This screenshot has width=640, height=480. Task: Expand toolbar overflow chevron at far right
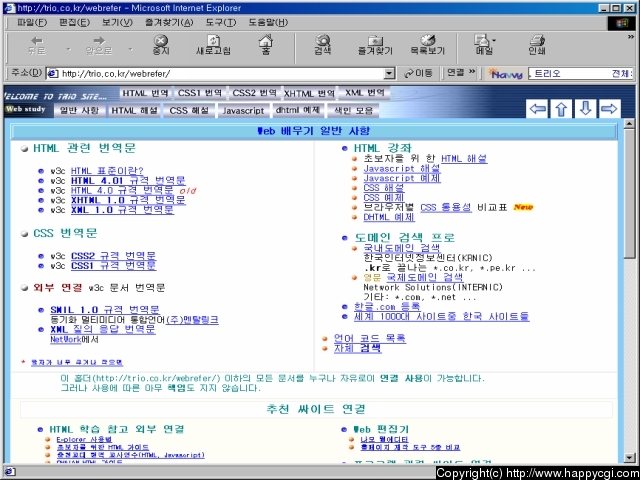631,36
